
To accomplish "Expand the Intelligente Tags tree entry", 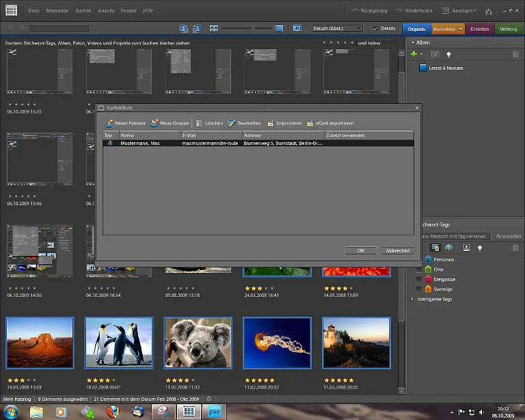I will (x=412, y=299).
